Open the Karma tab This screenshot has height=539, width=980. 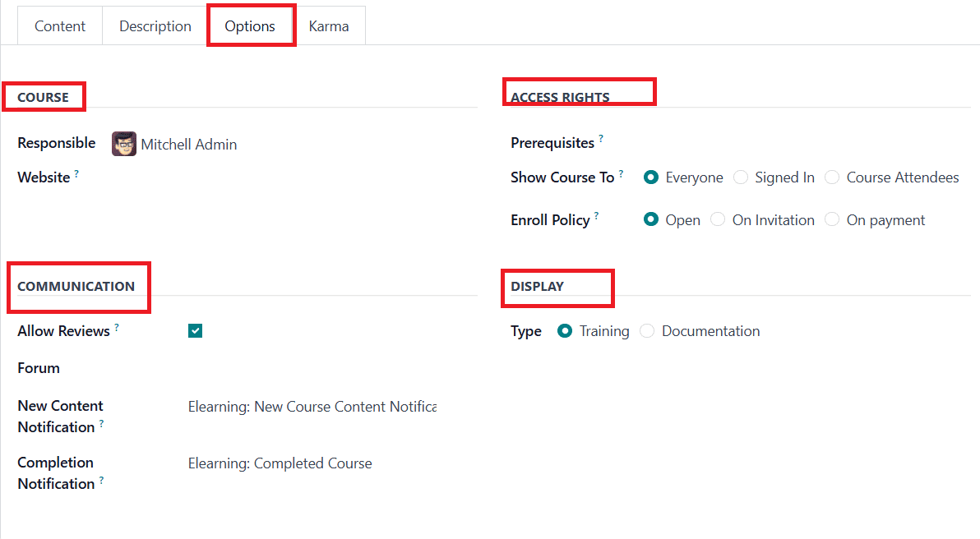329,26
